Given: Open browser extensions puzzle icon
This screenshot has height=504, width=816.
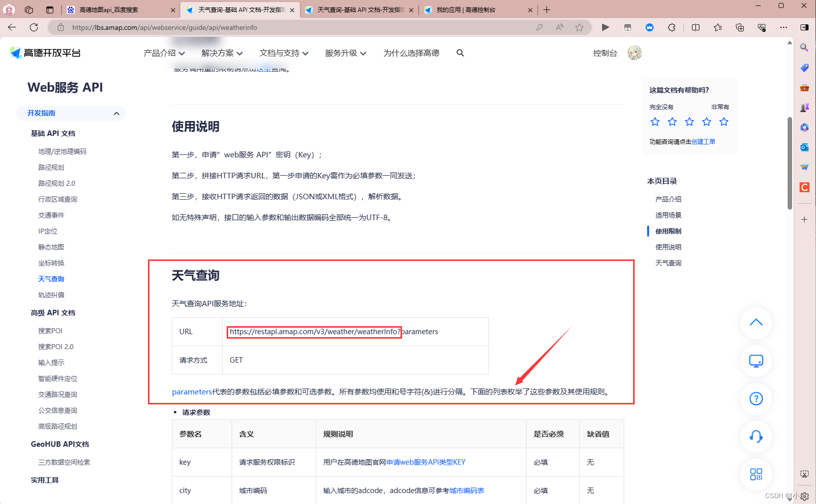Looking at the screenshot, I should click(x=672, y=27).
